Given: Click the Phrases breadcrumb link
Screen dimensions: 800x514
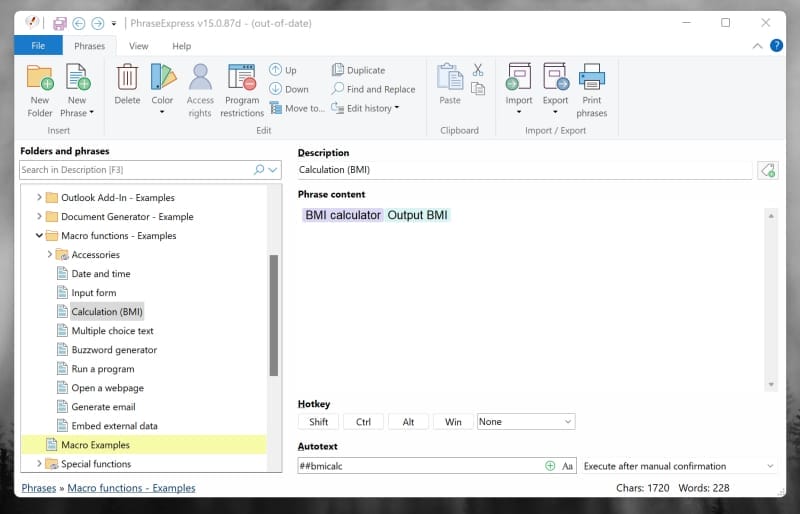Looking at the screenshot, I should click(x=39, y=487).
